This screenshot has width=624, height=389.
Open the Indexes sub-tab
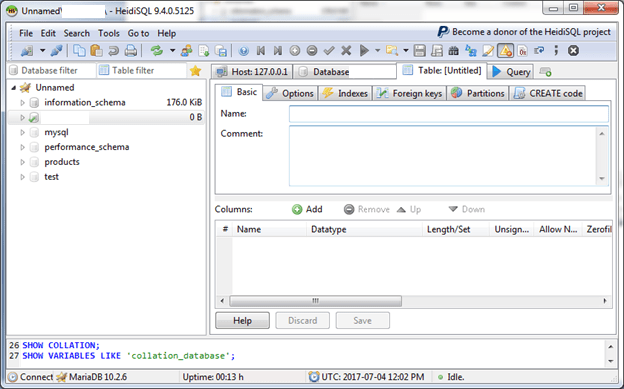pyautogui.click(x=345, y=93)
